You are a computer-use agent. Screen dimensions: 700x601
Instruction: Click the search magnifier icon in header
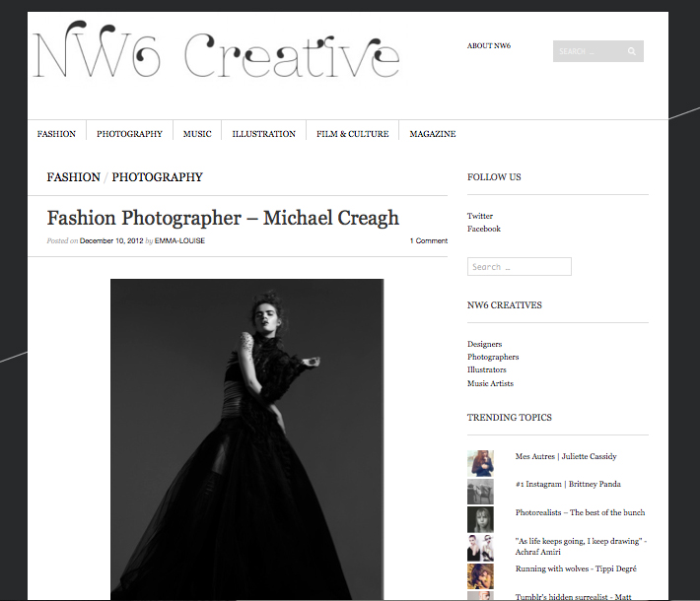632,51
